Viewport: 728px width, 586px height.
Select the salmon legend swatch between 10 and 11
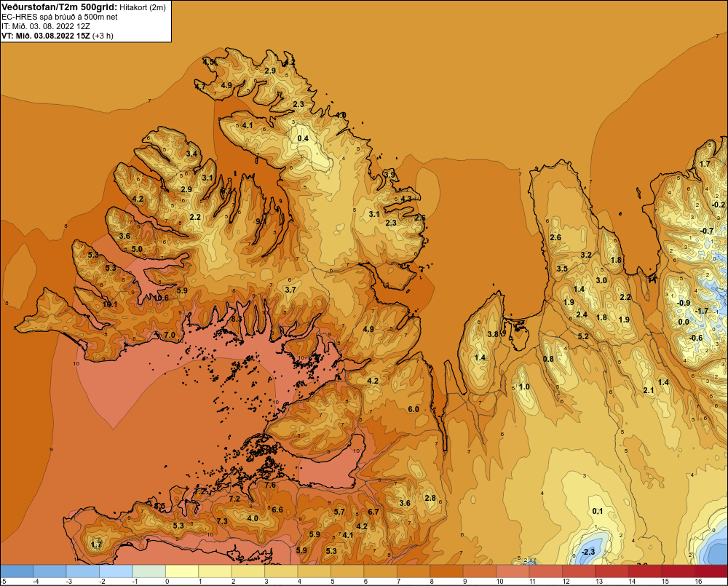click(x=513, y=571)
